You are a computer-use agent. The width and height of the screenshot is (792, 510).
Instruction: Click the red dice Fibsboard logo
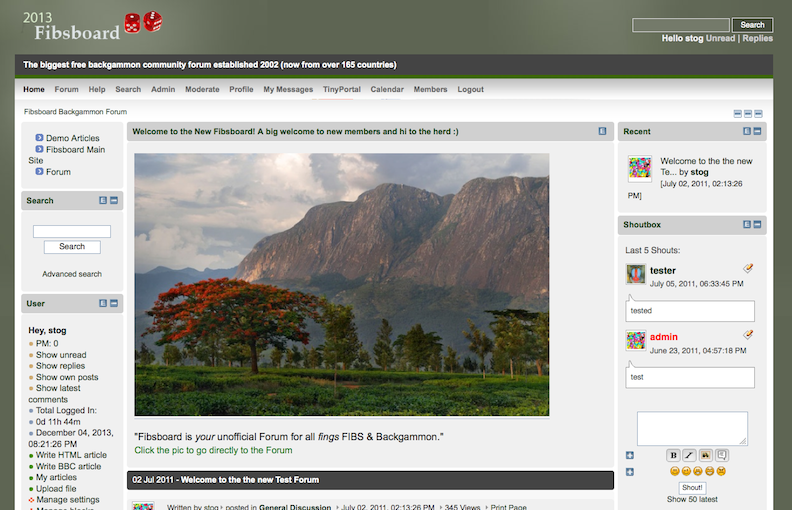143,22
